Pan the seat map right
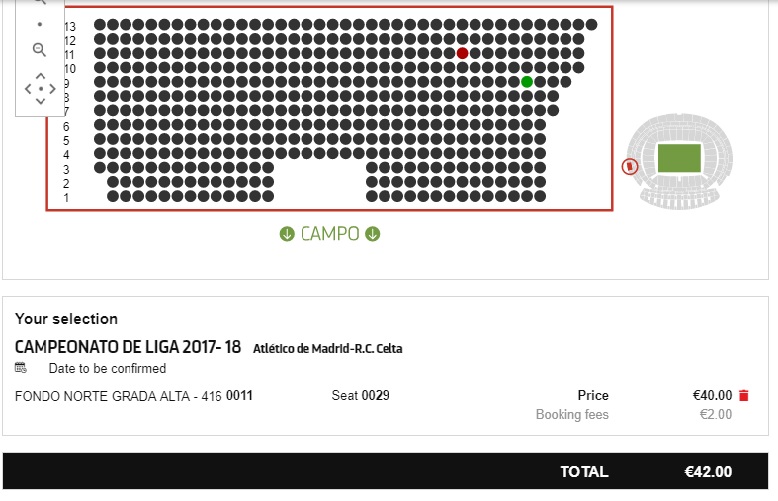Screen dimensions: 778x501 click(53, 88)
